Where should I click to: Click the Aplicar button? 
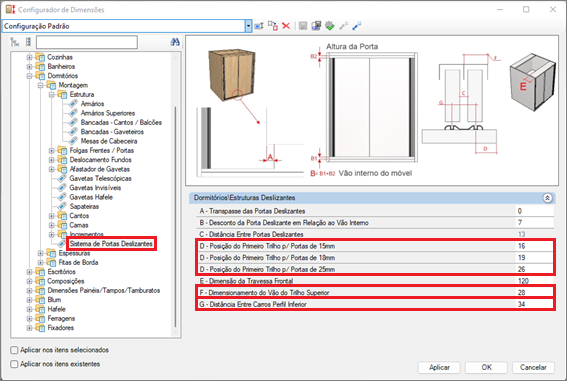(x=439, y=367)
